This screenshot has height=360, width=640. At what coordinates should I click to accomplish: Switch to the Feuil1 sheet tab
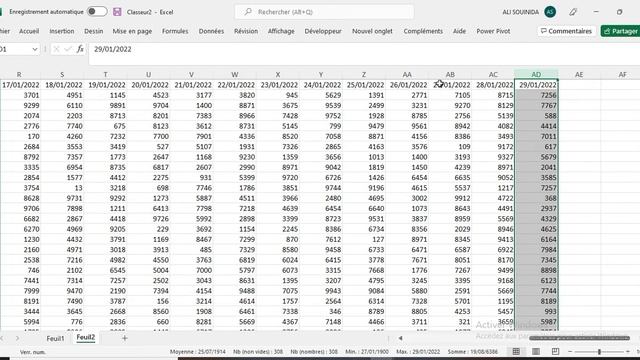click(55, 338)
